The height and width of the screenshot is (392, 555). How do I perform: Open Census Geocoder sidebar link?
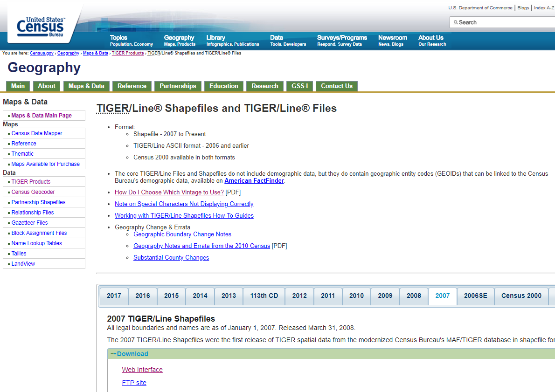pyautogui.click(x=33, y=192)
